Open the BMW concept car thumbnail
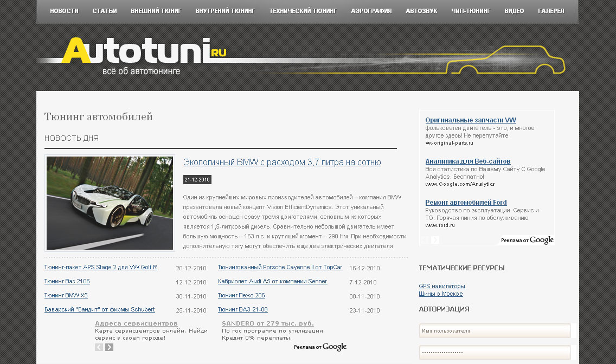 click(110, 203)
